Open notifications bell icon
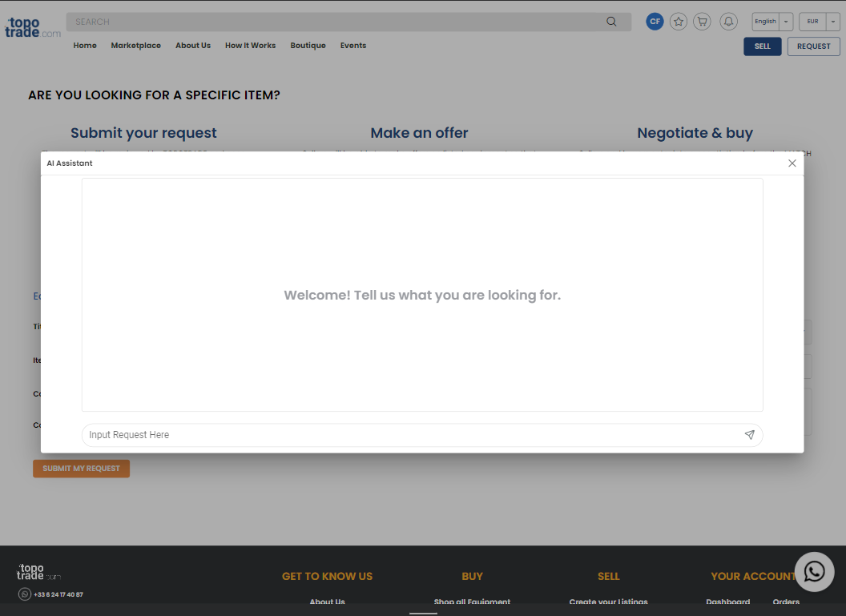 pyautogui.click(x=728, y=22)
